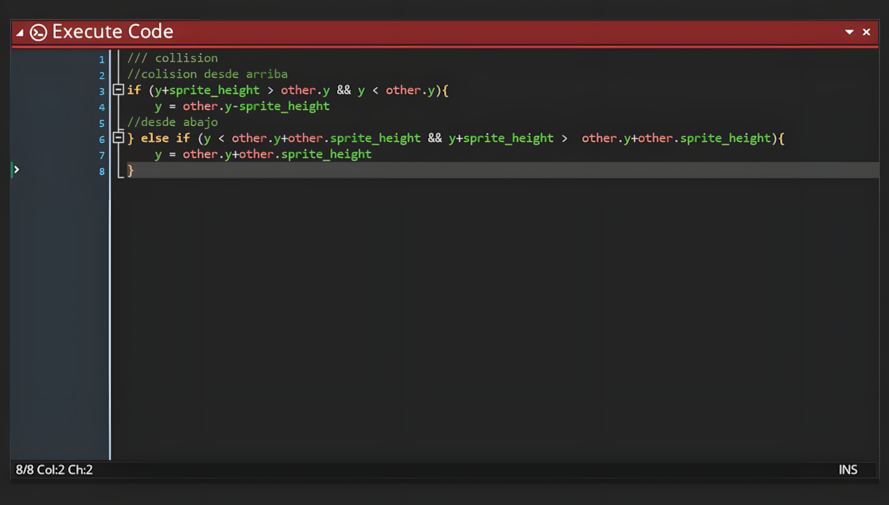Select line number 1 in the gutter
The height and width of the screenshot is (505, 889).
click(x=102, y=59)
